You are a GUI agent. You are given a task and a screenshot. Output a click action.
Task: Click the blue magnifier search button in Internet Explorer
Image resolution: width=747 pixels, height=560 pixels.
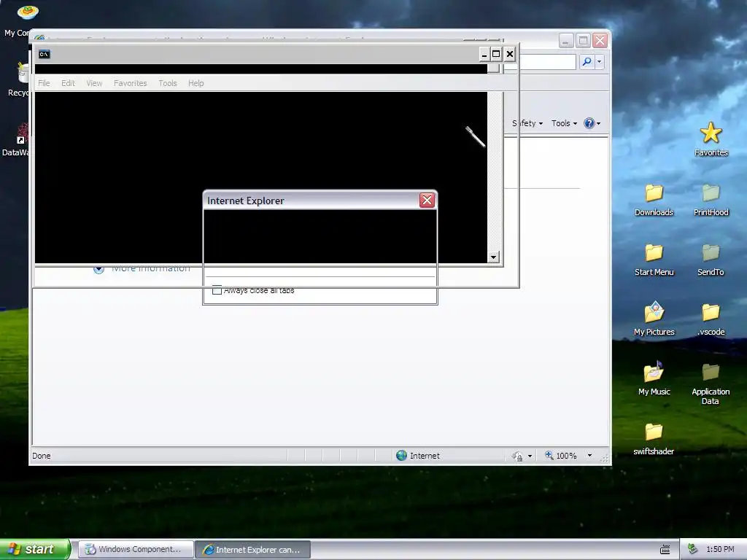[587, 61]
